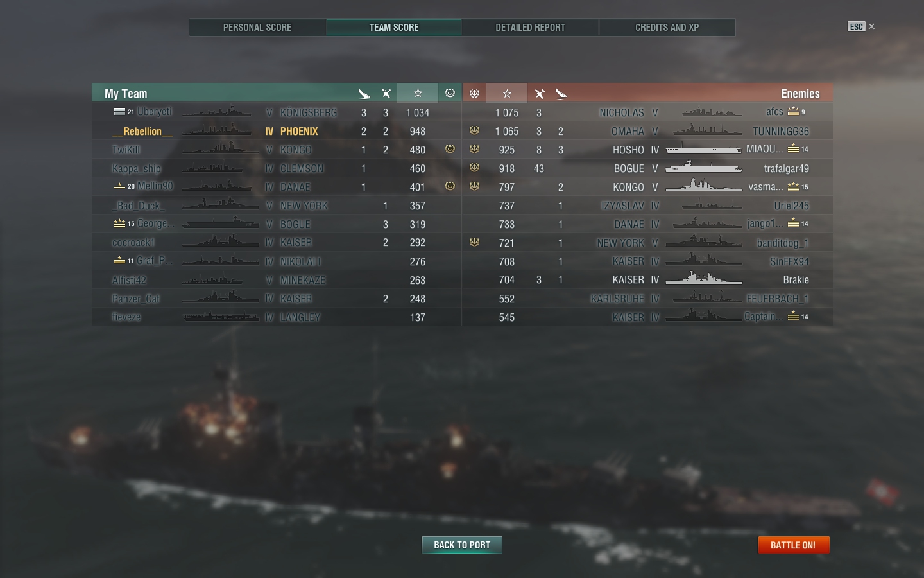This screenshot has height=578, width=924.
Task: Sort Enemies by star XP icon
Action: coord(507,93)
